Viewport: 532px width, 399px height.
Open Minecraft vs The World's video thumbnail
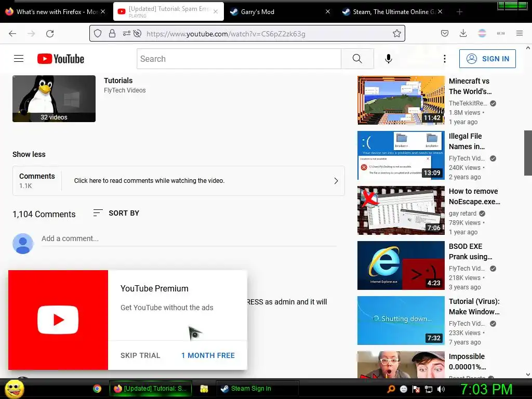pyautogui.click(x=401, y=100)
